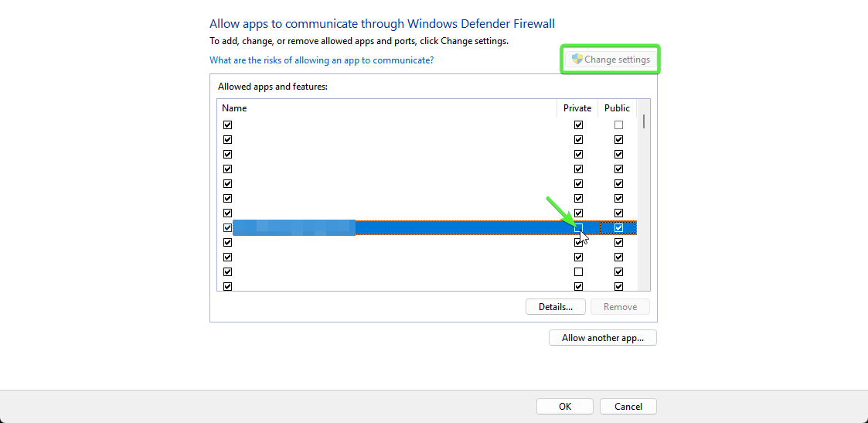Toggle the first row's name checkbox
Screen dimensions: 868x423
(x=227, y=125)
